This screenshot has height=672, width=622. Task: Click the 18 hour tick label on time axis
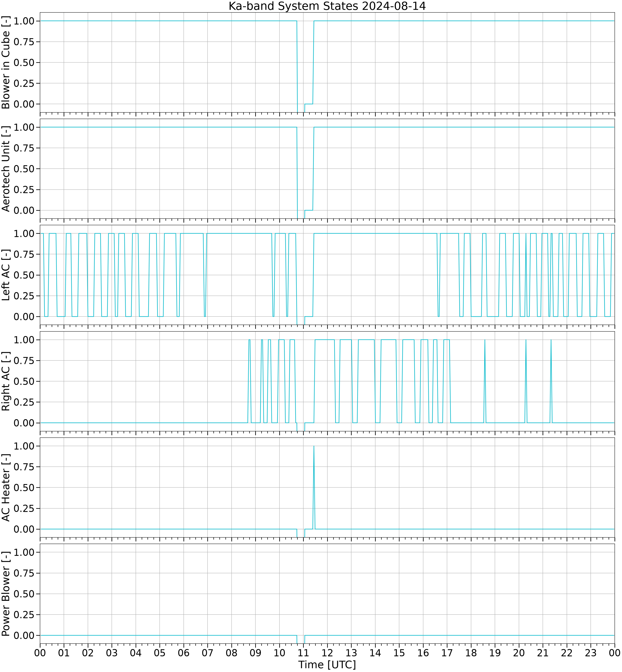click(471, 653)
